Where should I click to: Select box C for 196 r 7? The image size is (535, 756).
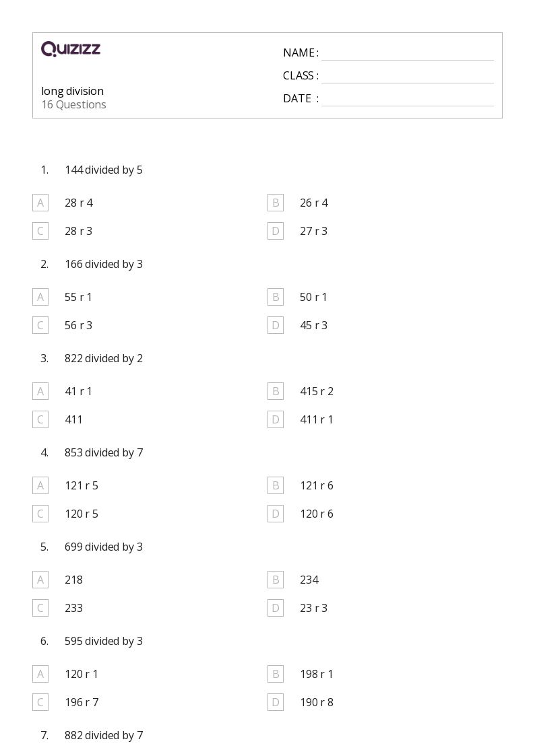click(x=40, y=702)
